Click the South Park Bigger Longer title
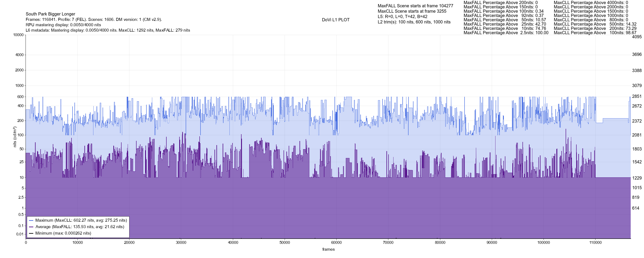The height and width of the screenshot is (258, 644). click(50, 14)
